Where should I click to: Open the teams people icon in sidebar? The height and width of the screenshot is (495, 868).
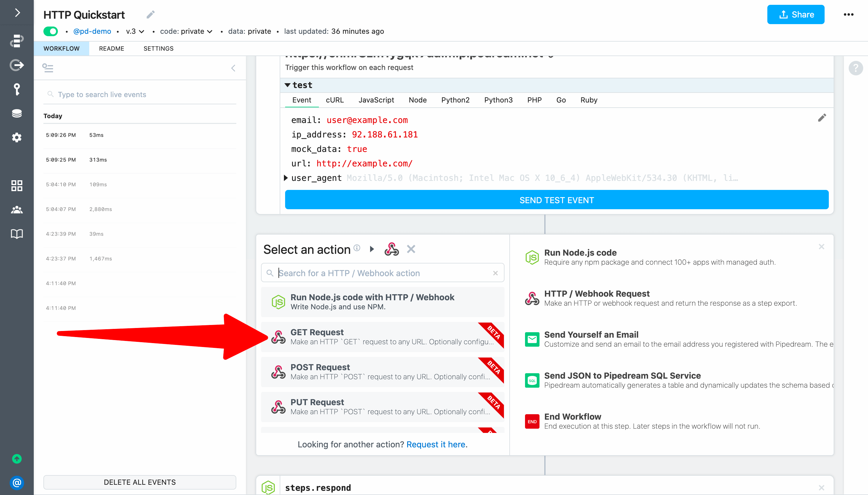pyautogui.click(x=17, y=210)
